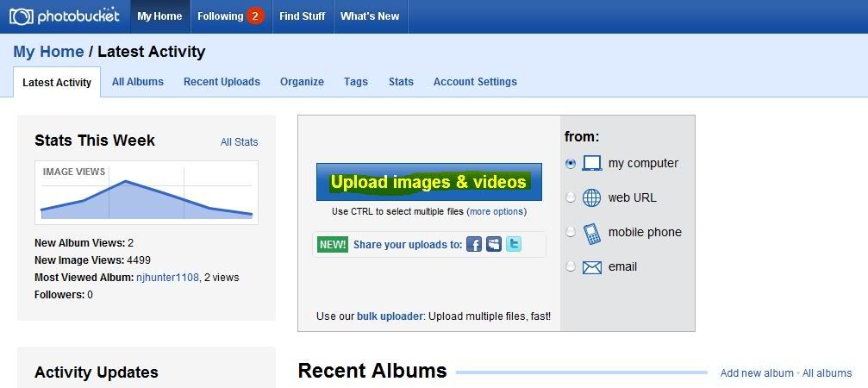
Task: Click the Upload images & videos button
Action: [x=429, y=182]
